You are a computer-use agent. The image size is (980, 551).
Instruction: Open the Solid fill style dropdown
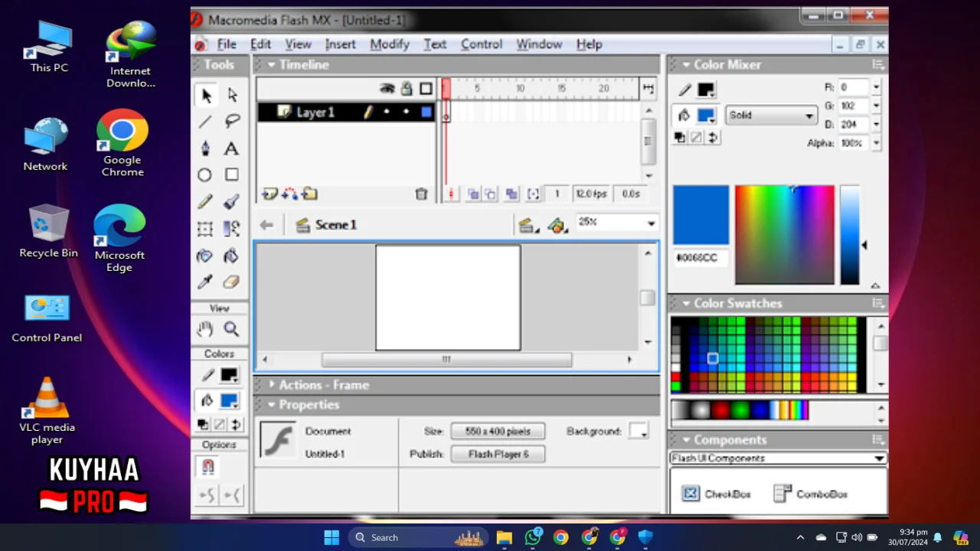(x=808, y=116)
